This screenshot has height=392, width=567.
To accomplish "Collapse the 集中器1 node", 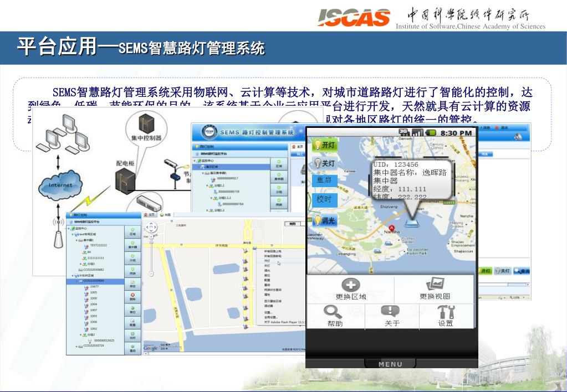I will coord(76,240).
